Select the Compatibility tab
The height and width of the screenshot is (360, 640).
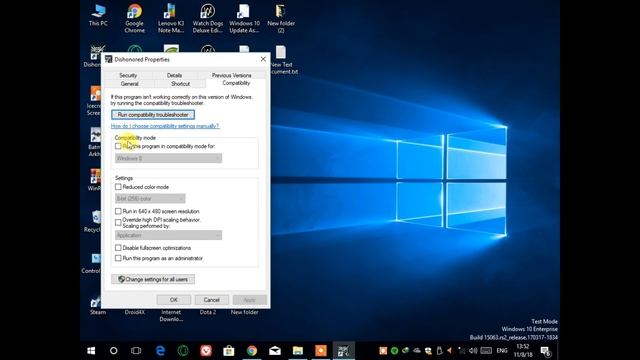(236, 83)
